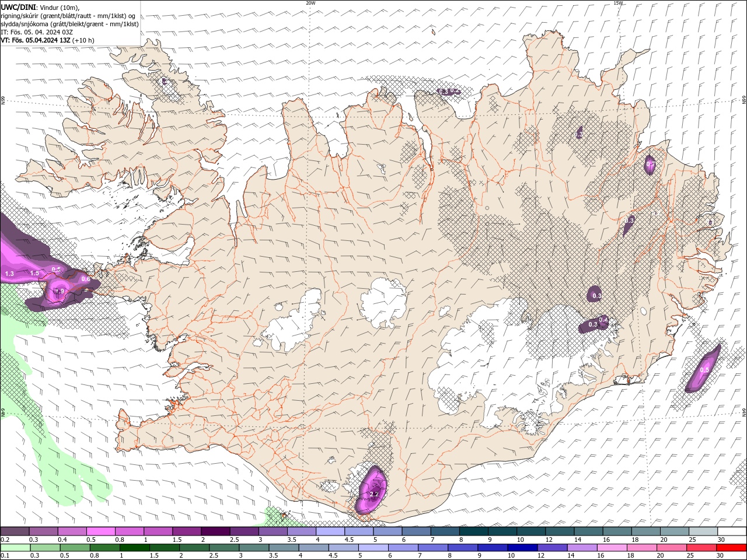747x560 pixels.
Task: Select the dark blue 10 swatch in the bottom legend row
Action: pos(521,548)
